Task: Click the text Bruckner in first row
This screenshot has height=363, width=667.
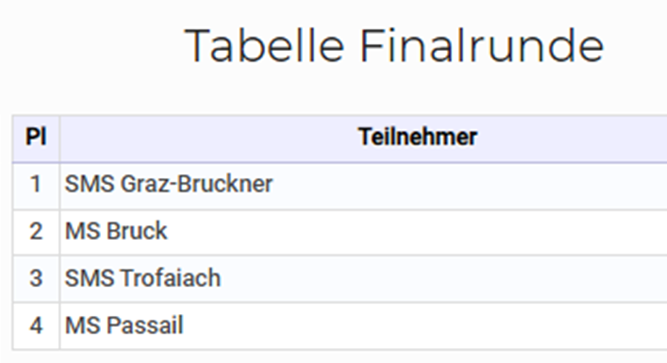Action: coord(225,184)
